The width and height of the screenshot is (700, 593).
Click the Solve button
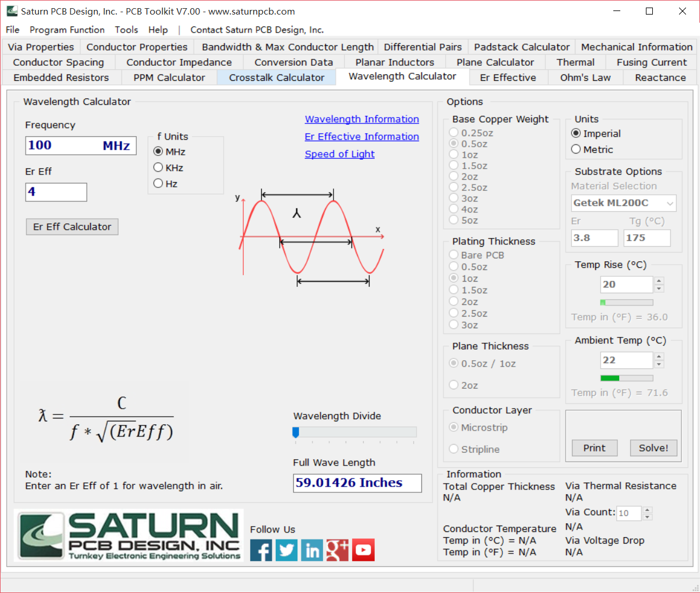click(x=653, y=448)
